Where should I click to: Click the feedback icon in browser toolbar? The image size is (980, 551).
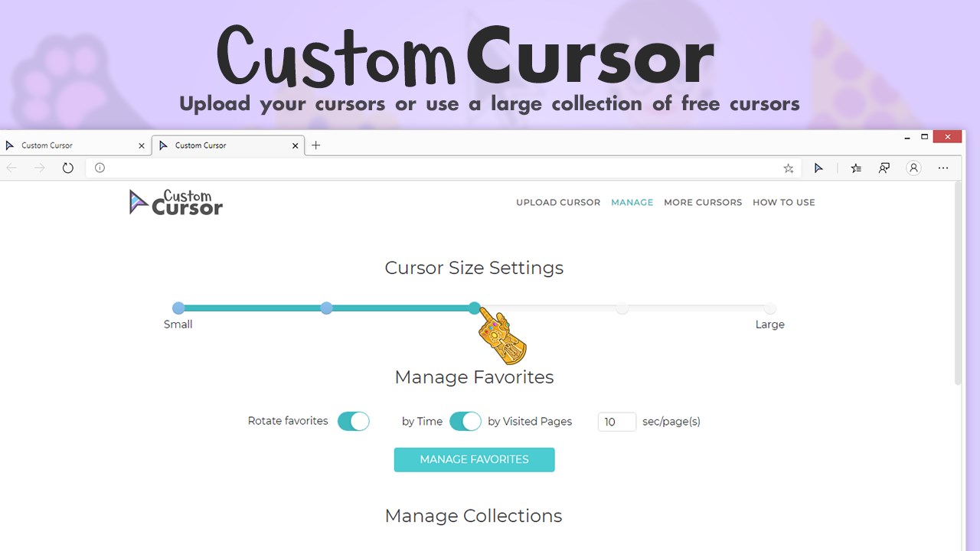pos(884,168)
